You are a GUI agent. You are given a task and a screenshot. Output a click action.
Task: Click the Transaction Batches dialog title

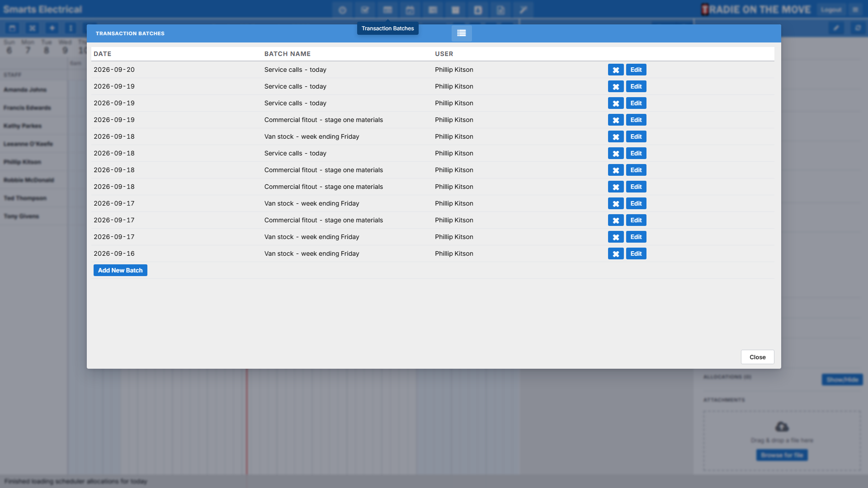point(130,33)
